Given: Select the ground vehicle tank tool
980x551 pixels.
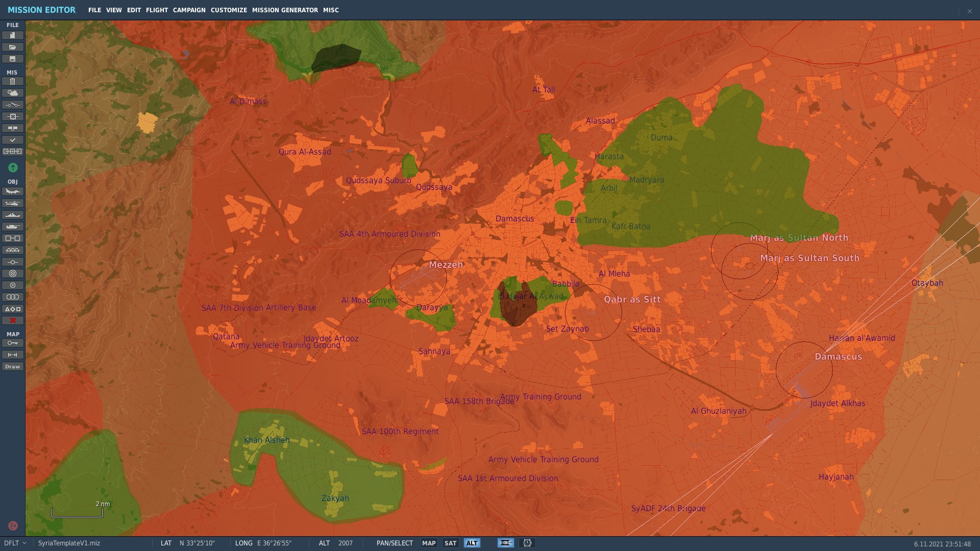Looking at the screenshot, I should click(x=13, y=227).
